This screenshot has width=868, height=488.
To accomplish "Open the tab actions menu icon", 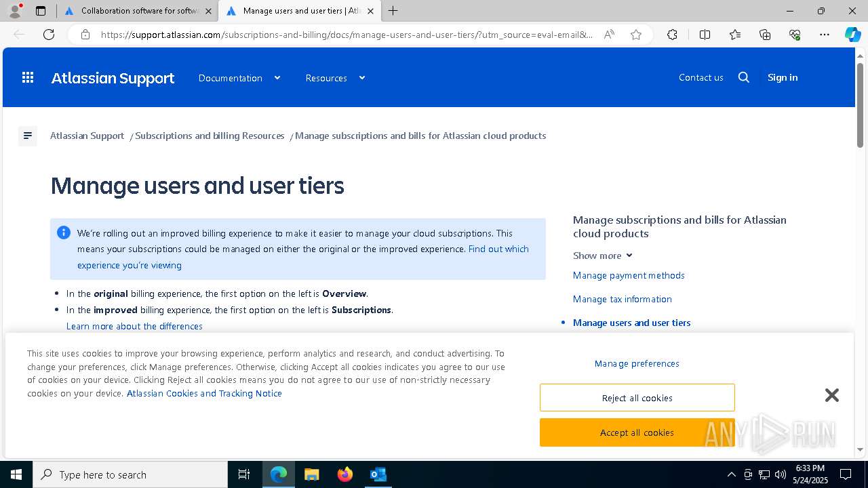I will pyautogui.click(x=41, y=11).
